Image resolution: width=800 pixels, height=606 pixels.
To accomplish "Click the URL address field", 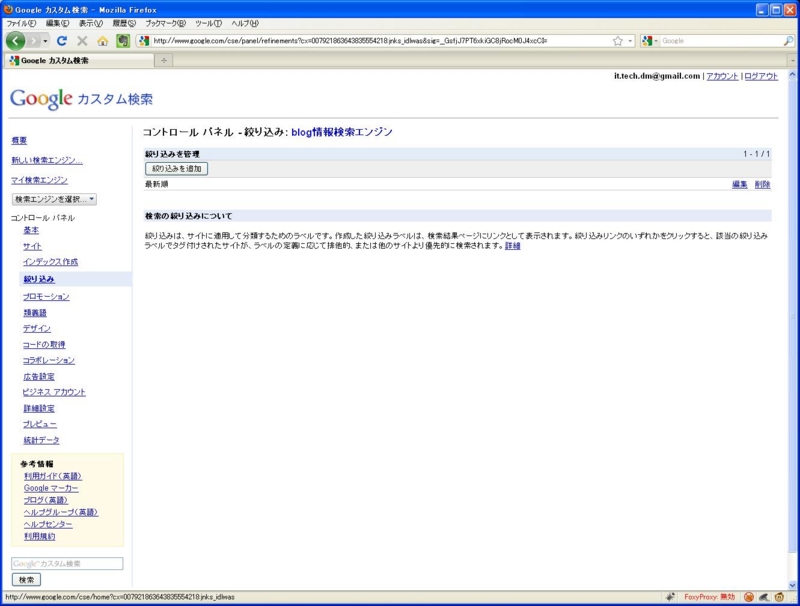I will tap(380, 41).
